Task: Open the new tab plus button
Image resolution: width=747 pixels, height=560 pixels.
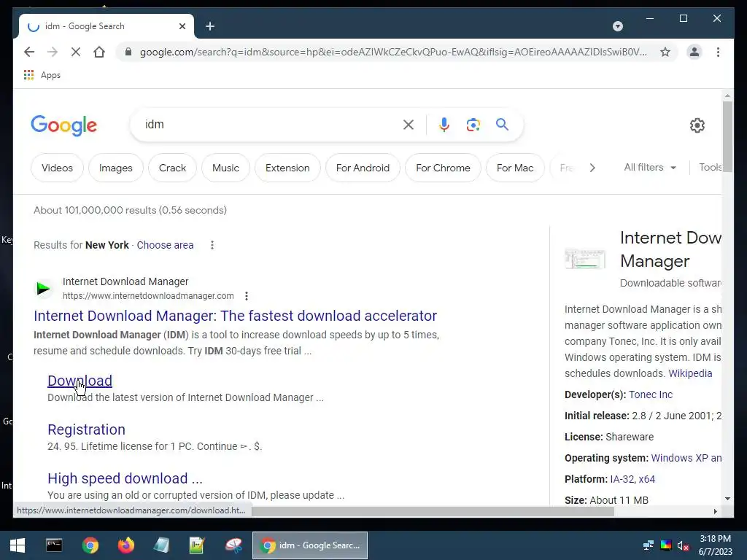Action: (210, 26)
